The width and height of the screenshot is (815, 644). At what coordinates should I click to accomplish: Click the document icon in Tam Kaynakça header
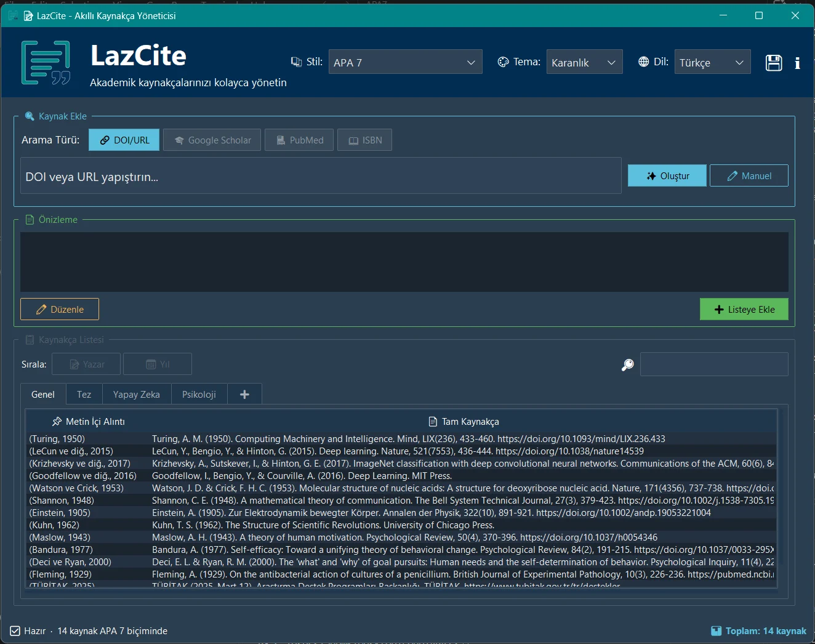433,422
